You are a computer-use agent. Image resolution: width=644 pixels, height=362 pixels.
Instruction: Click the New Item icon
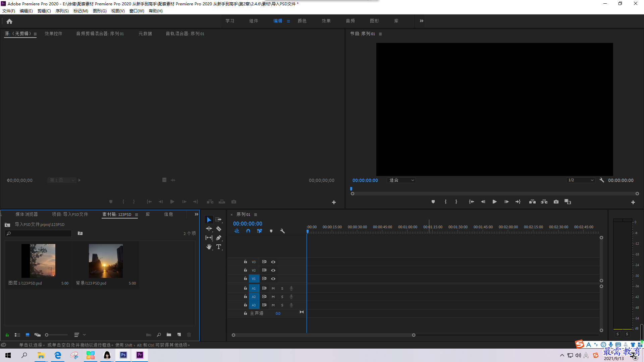(x=179, y=335)
